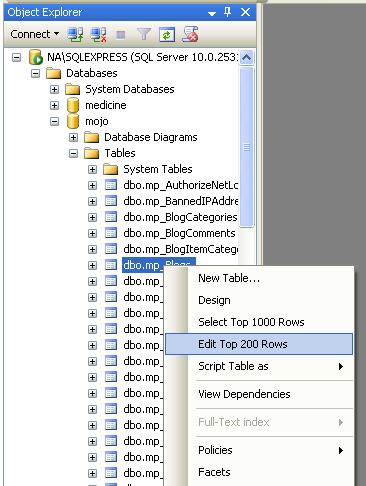Click the Refresh toolbar icon
This screenshot has height=486, width=366.
(167, 34)
